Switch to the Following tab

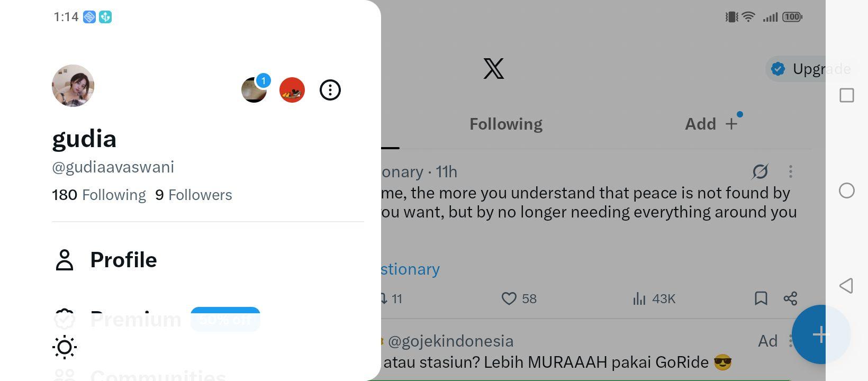pos(506,124)
